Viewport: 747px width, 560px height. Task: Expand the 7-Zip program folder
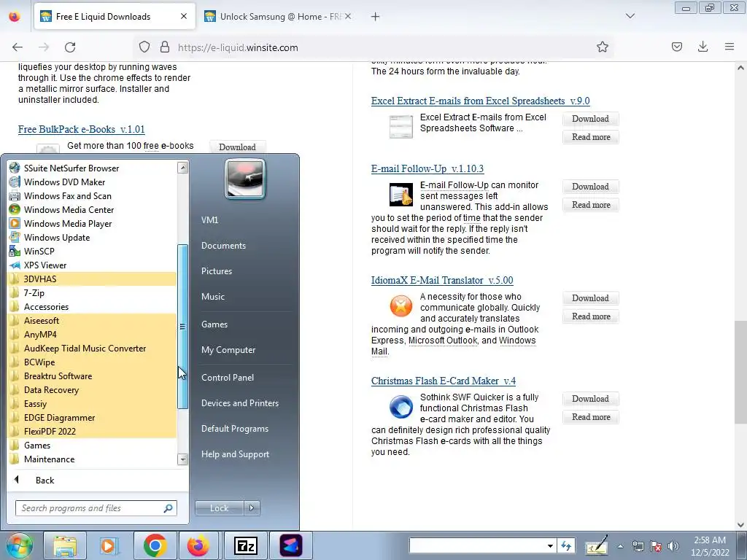click(91, 293)
